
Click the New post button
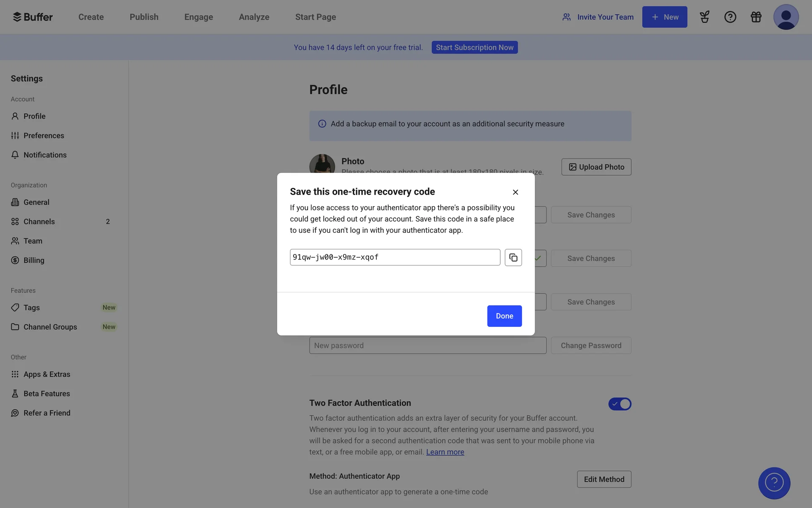tap(664, 17)
